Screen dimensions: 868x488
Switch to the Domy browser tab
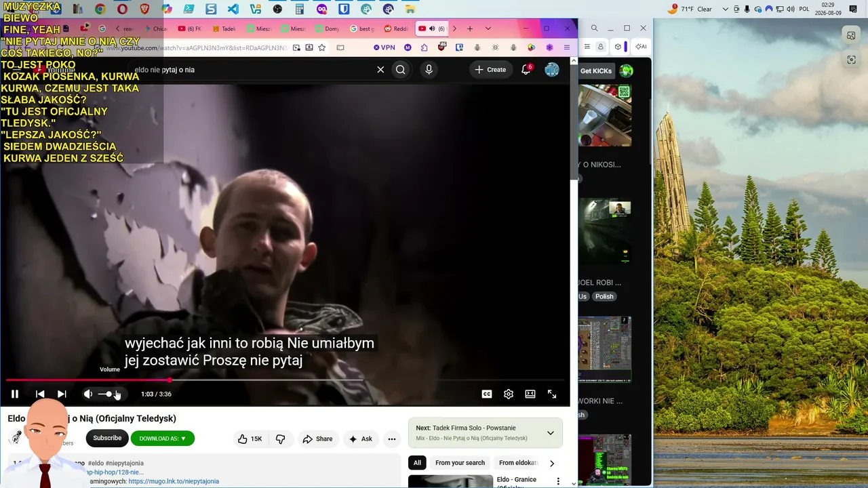point(327,28)
